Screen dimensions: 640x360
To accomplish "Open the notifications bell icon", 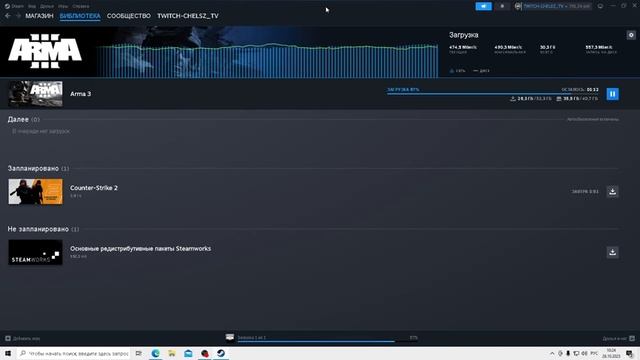I will point(502,6).
